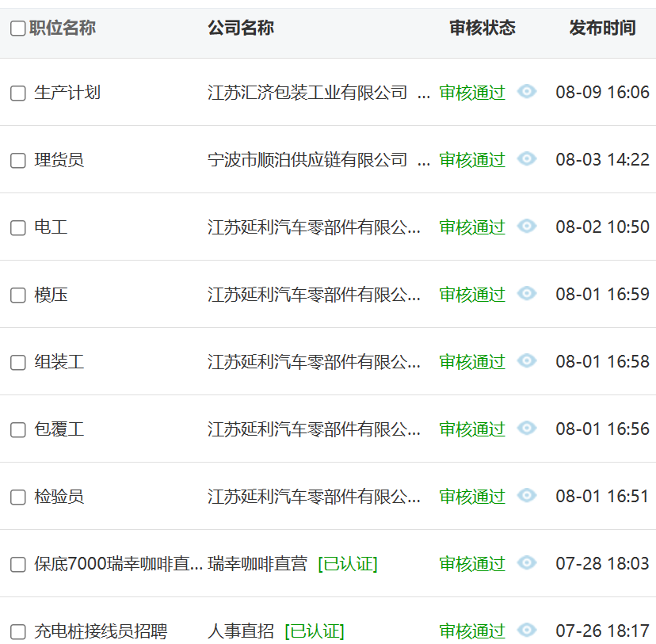This screenshot has width=656, height=644.
Task: Toggle the select-all checkbox beside 职位名称
Action: pos(18,29)
